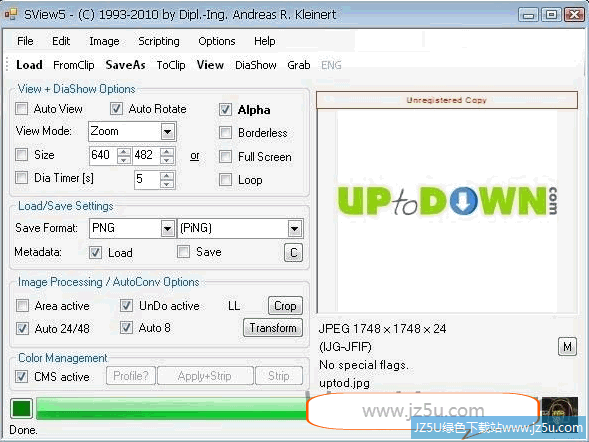Increase the Dia Timer seconds spinner
This screenshot has height=442, width=589.
[166, 175]
